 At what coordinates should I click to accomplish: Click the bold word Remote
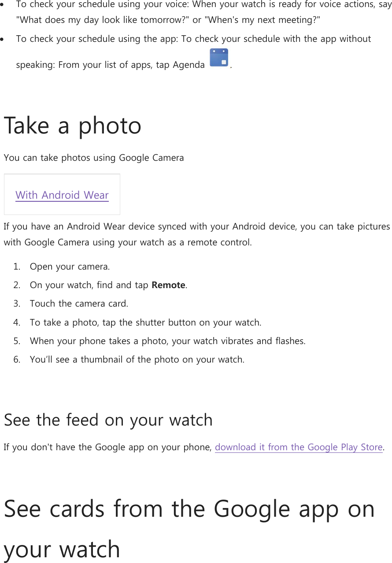tap(168, 285)
